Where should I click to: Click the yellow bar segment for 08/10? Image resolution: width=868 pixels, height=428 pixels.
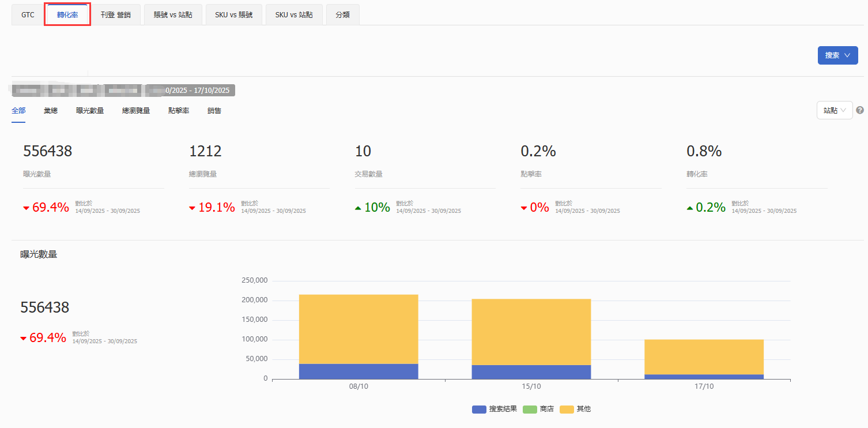coord(358,329)
